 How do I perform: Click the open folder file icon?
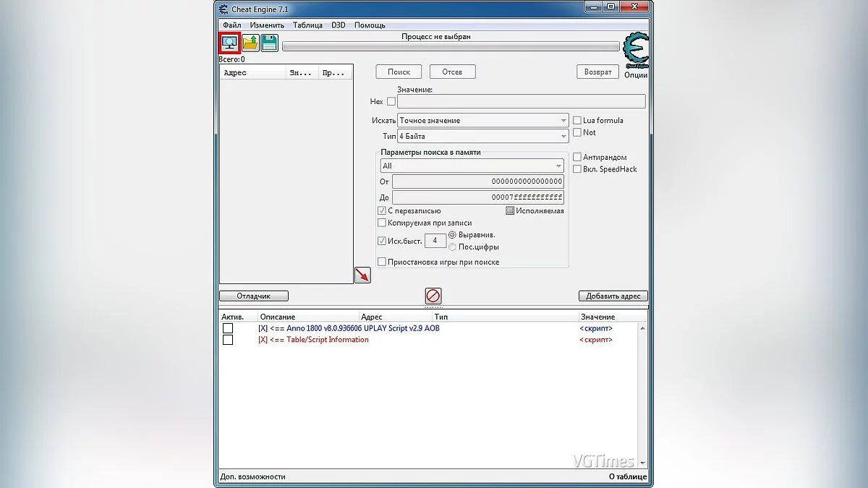250,43
